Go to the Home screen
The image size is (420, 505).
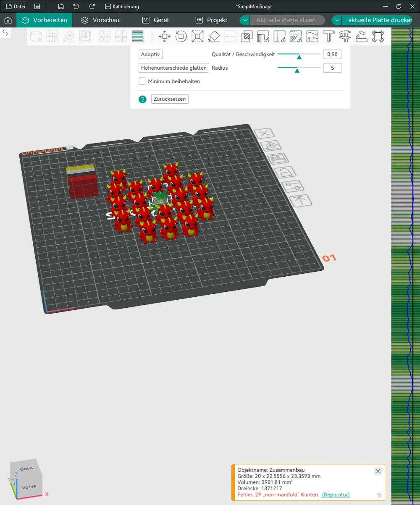[8, 20]
